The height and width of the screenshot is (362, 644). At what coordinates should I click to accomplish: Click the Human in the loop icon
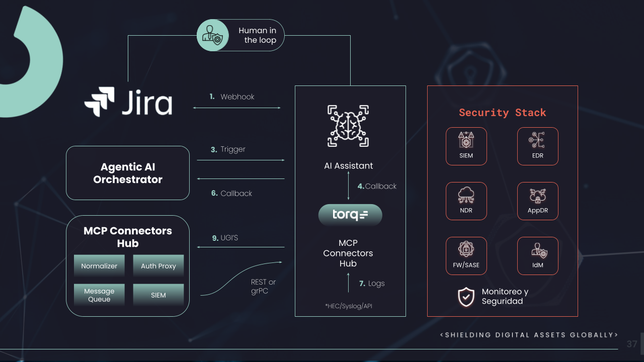(x=212, y=35)
